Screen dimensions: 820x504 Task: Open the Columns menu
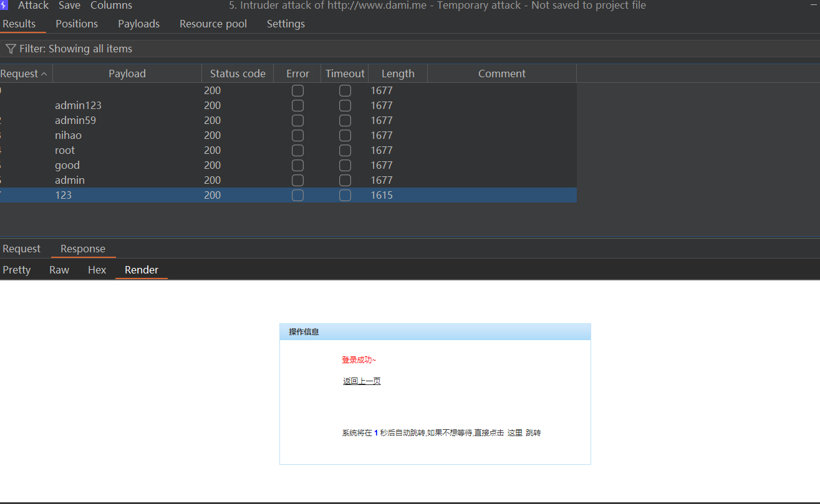tap(111, 6)
